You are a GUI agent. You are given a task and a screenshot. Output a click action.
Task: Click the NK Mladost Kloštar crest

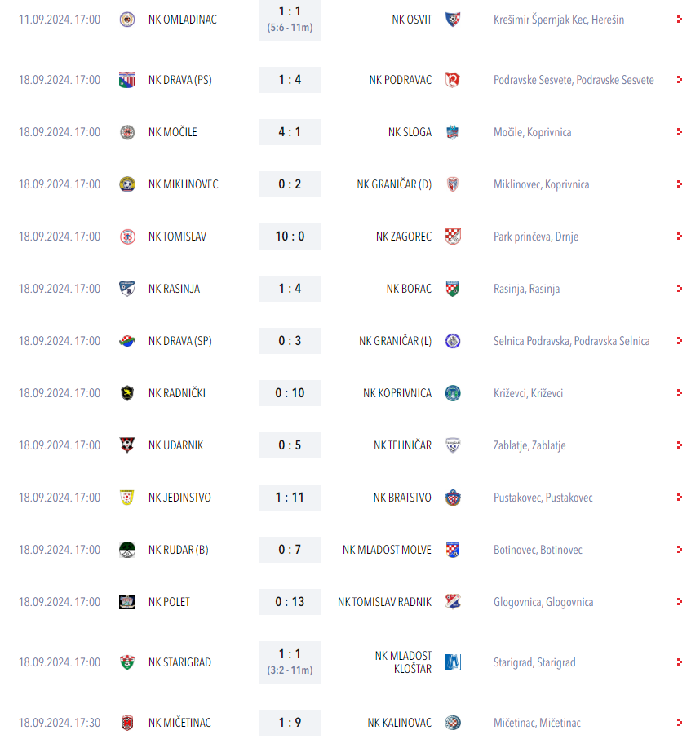(x=453, y=662)
